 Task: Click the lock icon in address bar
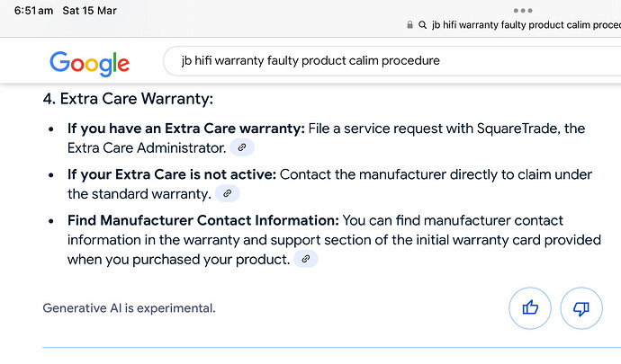point(409,25)
